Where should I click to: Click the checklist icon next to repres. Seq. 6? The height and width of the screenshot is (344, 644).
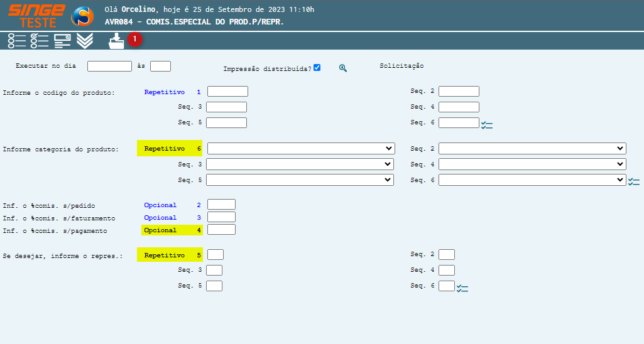click(x=462, y=288)
